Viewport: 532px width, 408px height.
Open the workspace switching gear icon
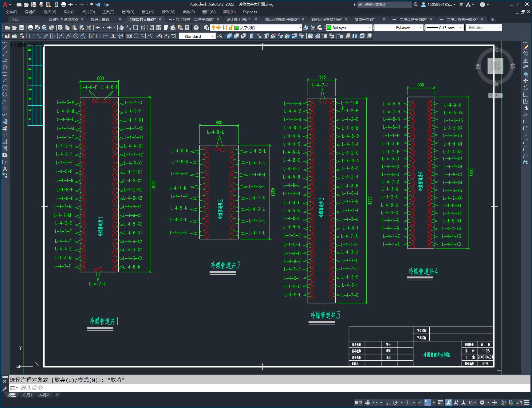(x=482, y=402)
